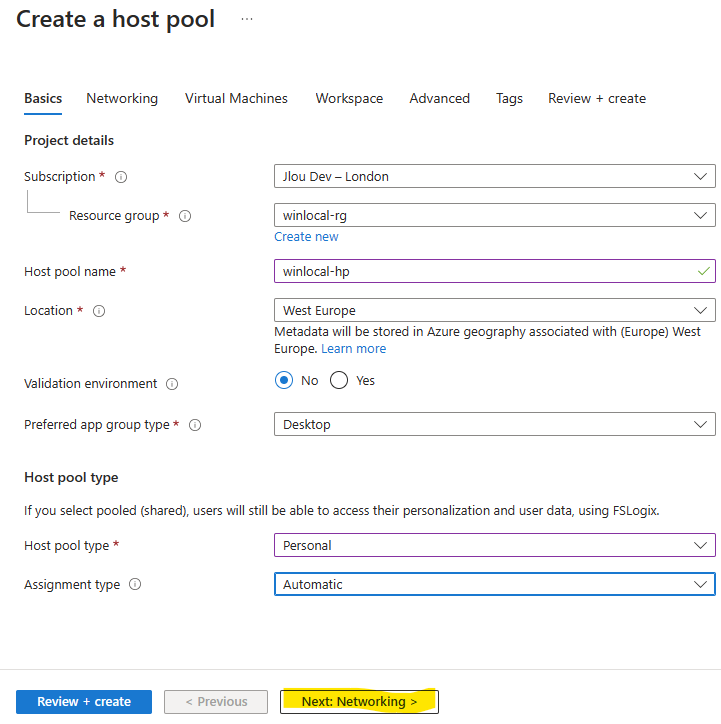Click the Host pool name text field
721x724 pixels.
coord(495,271)
